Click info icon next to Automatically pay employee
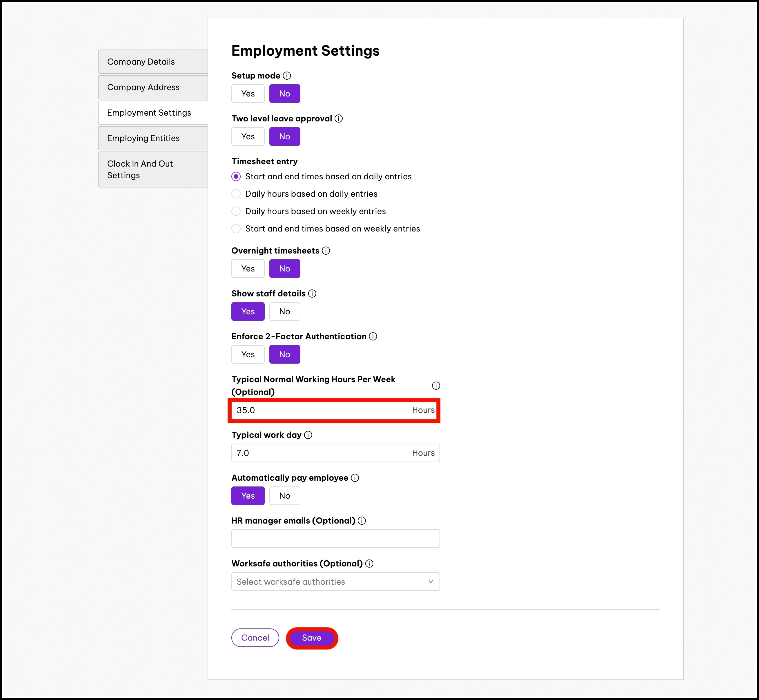 point(355,478)
